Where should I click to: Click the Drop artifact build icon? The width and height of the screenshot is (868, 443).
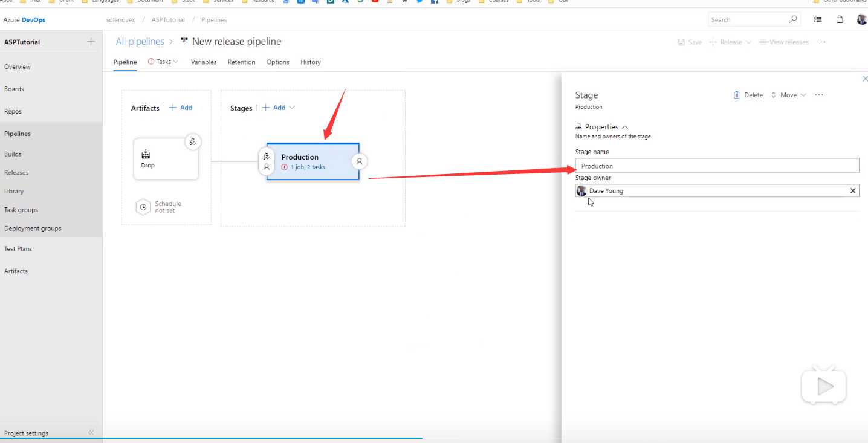pyautogui.click(x=146, y=154)
